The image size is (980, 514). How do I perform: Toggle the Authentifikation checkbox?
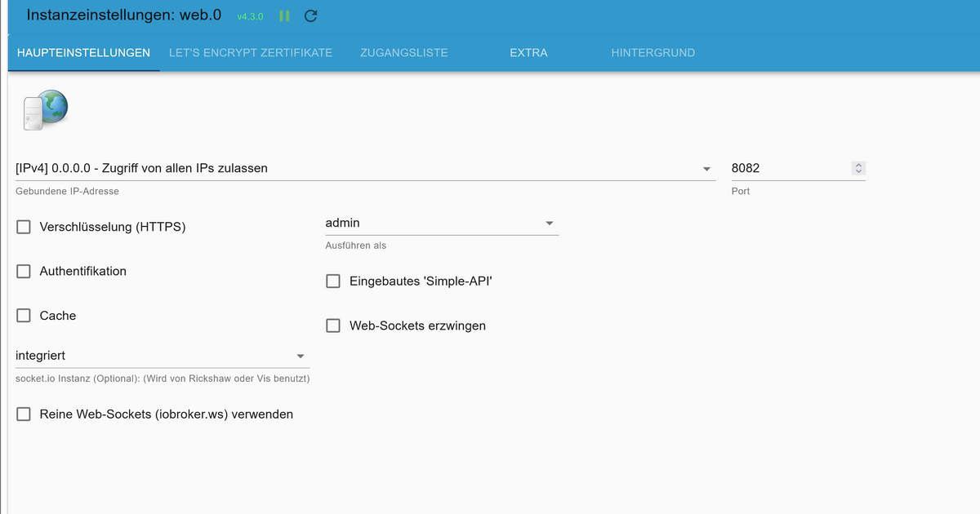(x=24, y=271)
